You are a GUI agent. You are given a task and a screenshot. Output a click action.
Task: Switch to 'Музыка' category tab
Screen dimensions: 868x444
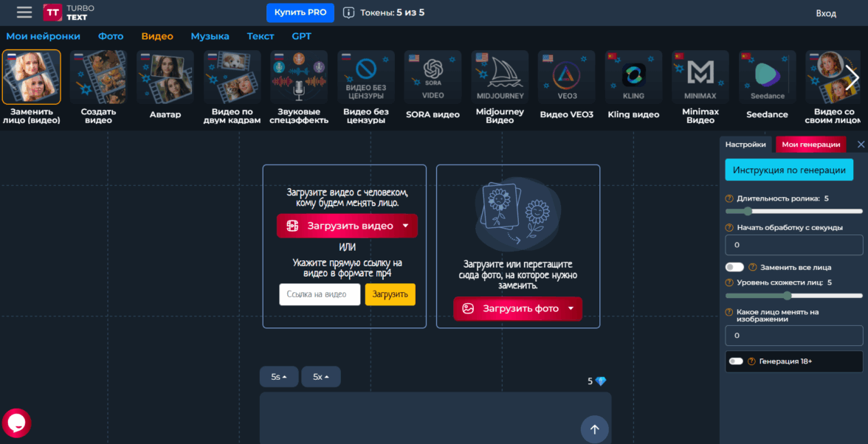pos(210,36)
